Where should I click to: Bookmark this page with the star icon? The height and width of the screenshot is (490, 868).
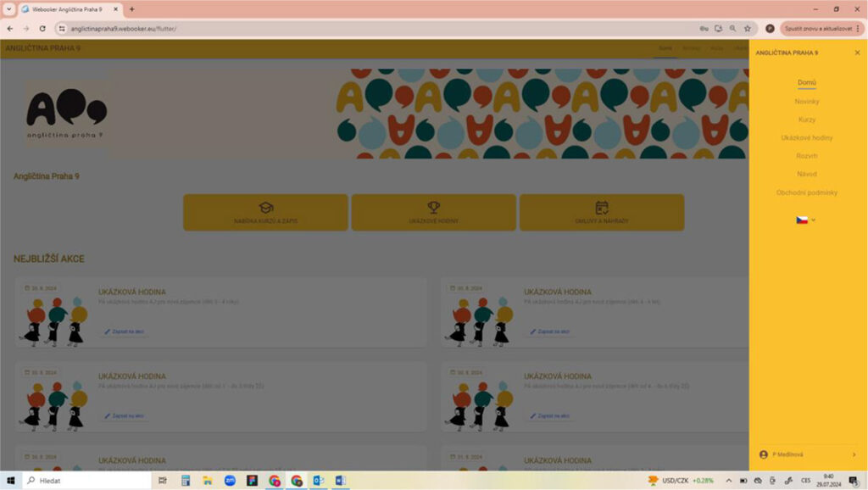748,28
